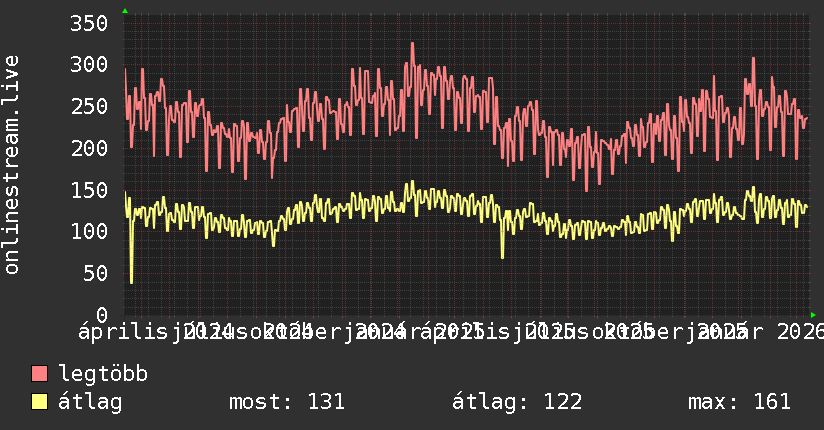
Task: Click the red legtöbb legend swatch
Action: [x=39, y=373]
